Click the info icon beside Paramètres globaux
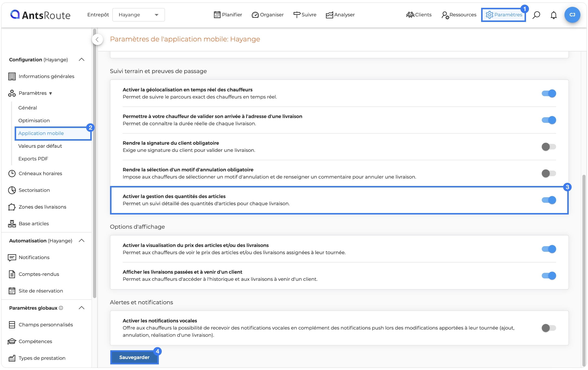This screenshot has height=370, width=588. [x=61, y=308]
